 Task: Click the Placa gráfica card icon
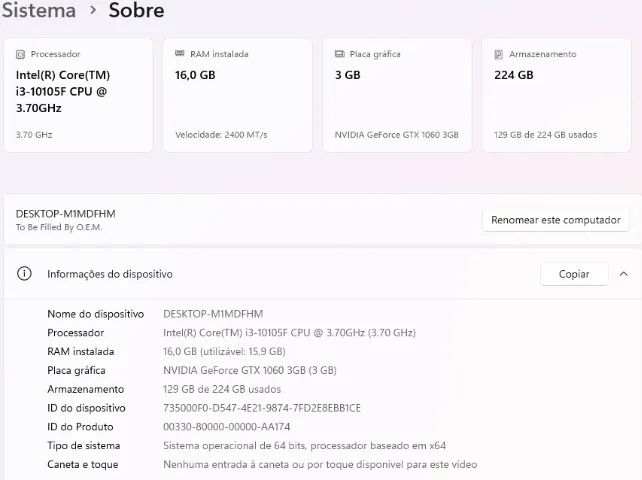[x=339, y=54]
